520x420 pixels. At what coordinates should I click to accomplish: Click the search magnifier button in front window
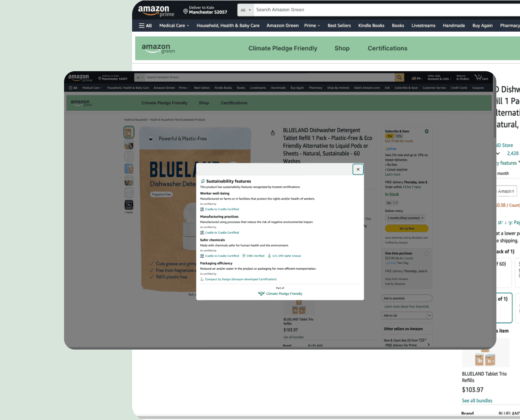click(x=400, y=78)
